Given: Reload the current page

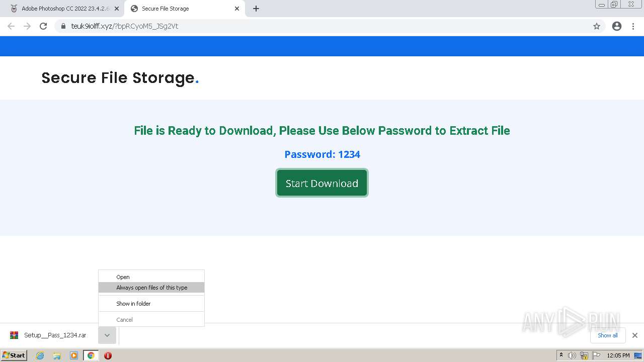Looking at the screenshot, I should pos(43,26).
